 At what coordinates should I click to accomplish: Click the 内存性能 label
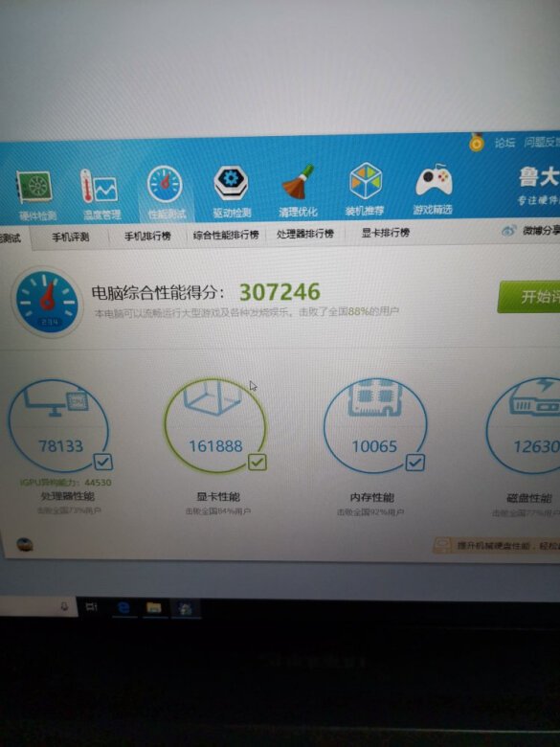tap(372, 497)
